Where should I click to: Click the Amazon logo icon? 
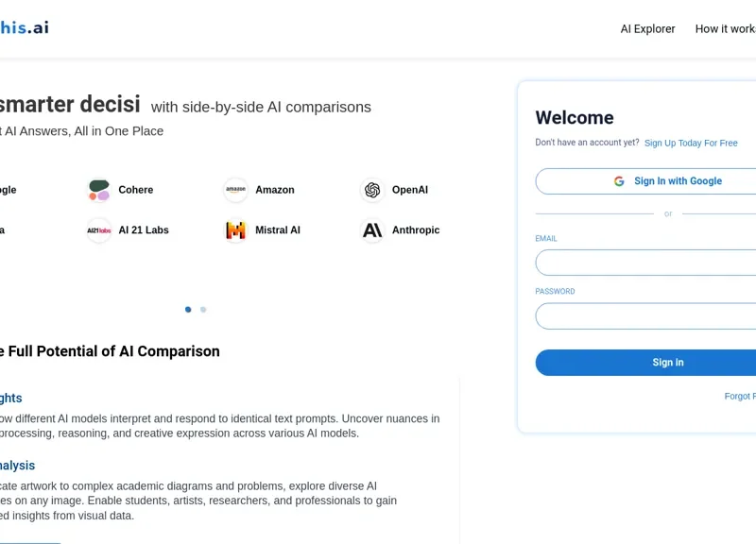[x=236, y=190]
